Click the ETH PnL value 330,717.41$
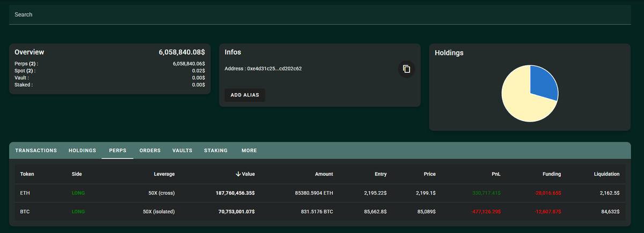 pyautogui.click(x=487, y=193)
